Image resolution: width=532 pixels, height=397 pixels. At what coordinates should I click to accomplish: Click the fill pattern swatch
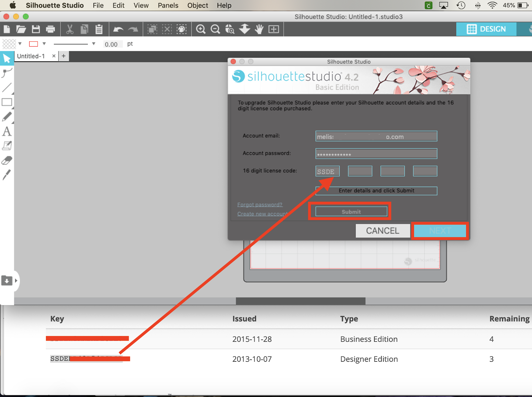[9, 44]
